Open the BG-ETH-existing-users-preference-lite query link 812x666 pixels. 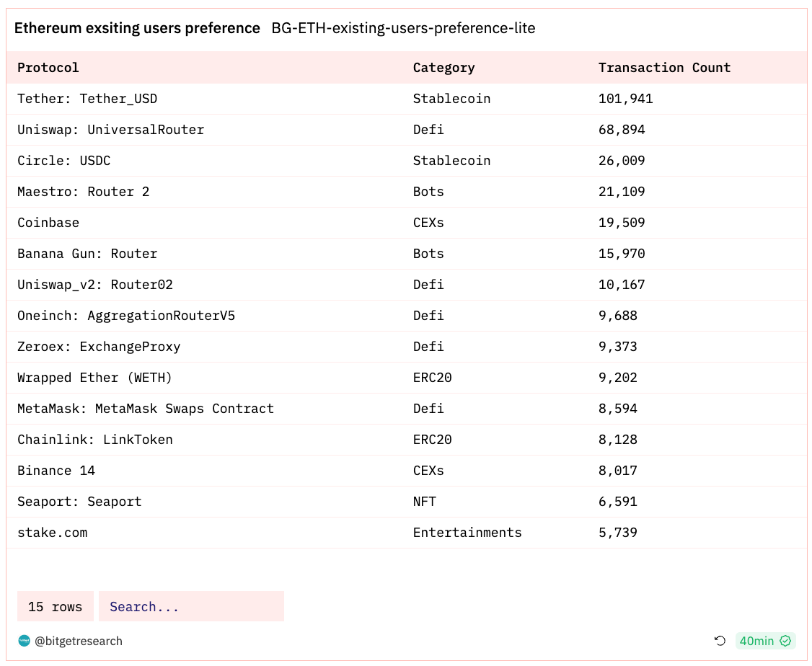click(403, 29)
